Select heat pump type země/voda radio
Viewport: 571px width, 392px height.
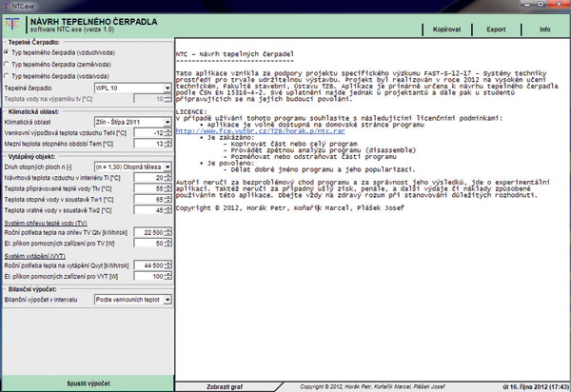(x=7, y=64)
